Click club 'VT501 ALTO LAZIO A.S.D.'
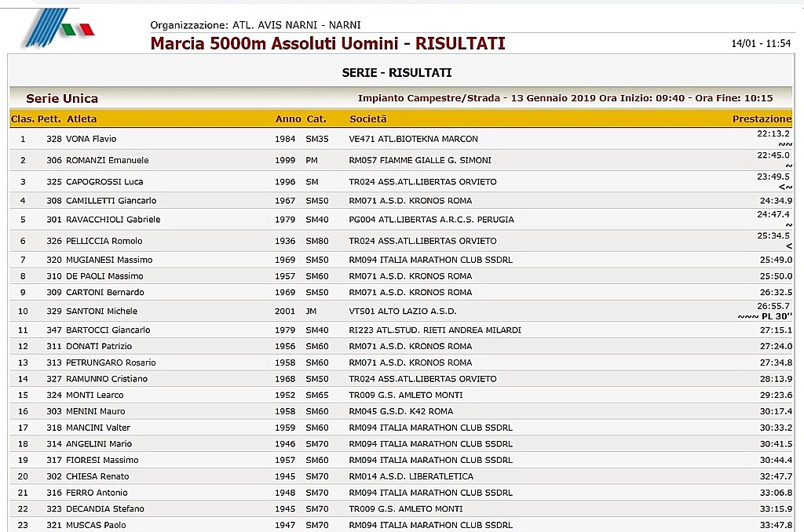This screenshot has width=804, height=532. pyautogui.click(x=403, y=312)
